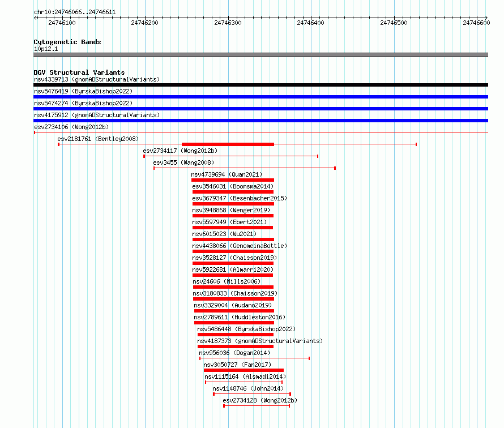The height and width of the screenshot is (428, 504).
Task: Click the chr10:24746066..24746611 region label
Action: pyautogui.click(x=75, y=12)
